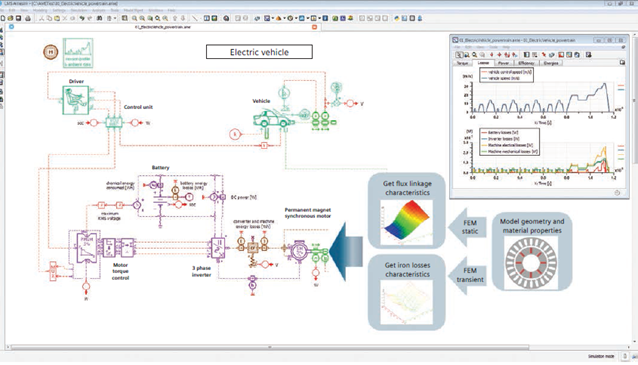638x365 pixels.
Task: Click the Save icon in main toolbar
Action: [x=18, y=18]
